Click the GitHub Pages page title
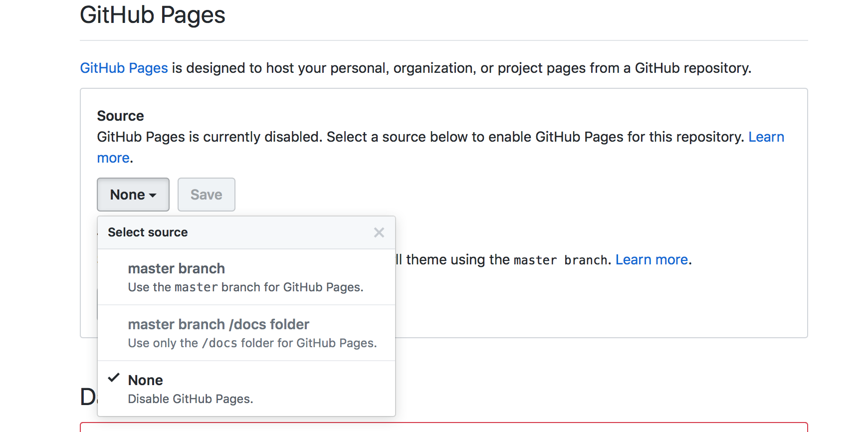Image resolution: width=868 pixels, height=432 pixels. point(153,15)
